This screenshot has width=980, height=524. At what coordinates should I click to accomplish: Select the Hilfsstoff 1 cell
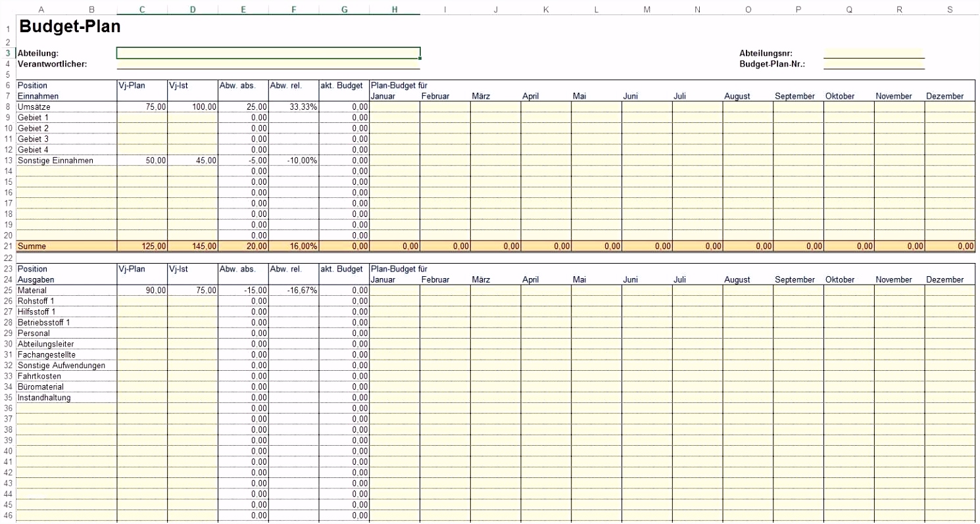coord(66,311)
